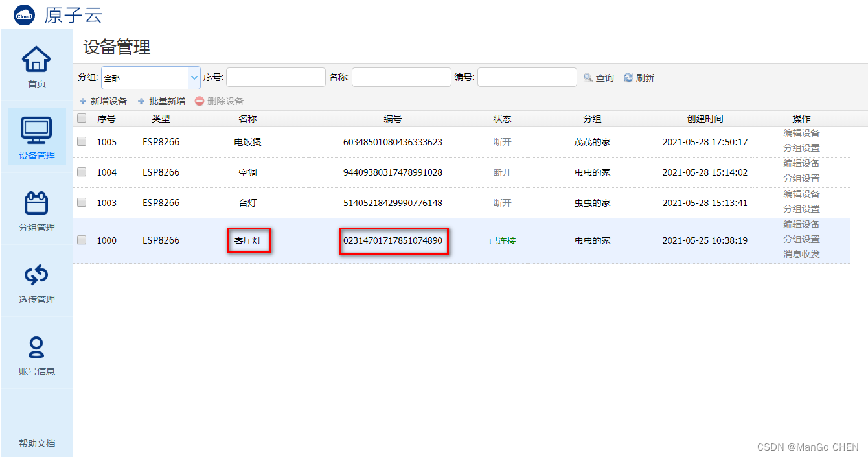868x457 pixels.
Task: Click device number 60348501080436333623
Action: (393, 142)
